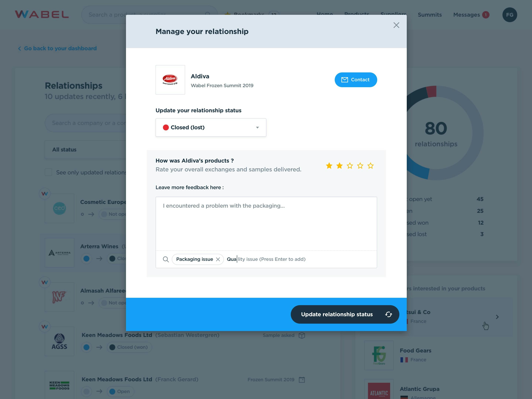Image resolution: width=532 pixels, height=399 pixels.
Task: Click the Update relationship status button
Action: 345,314
